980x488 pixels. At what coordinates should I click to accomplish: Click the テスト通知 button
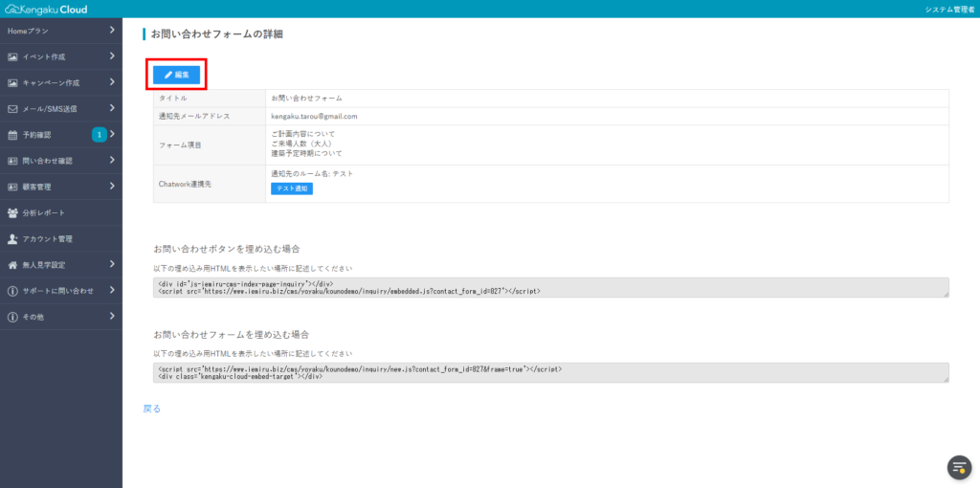pyautogui.click(x=292, y=189)
